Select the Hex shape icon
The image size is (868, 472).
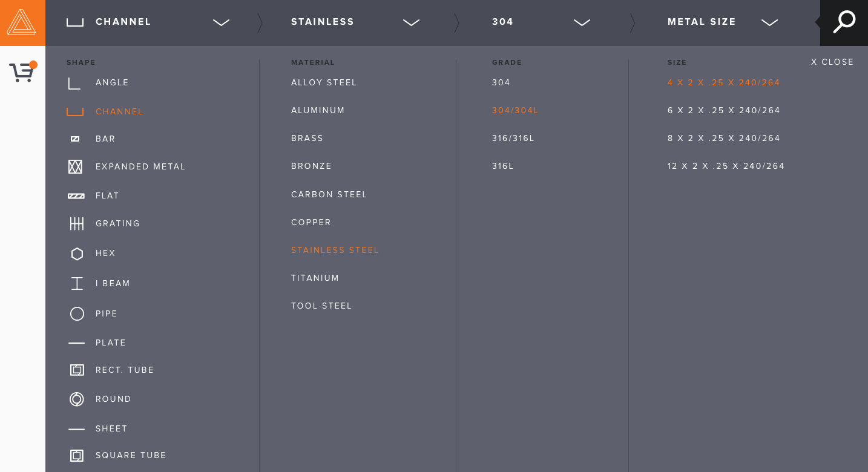pos(77,254)
